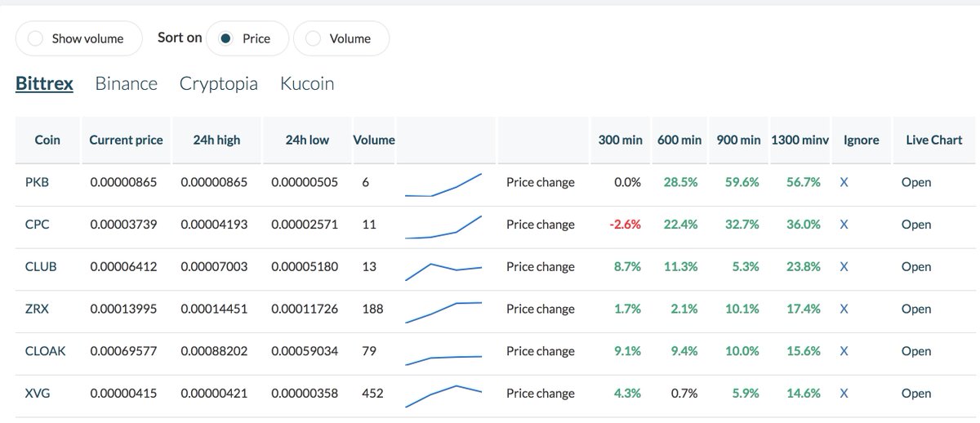Click XVG current price 0.00000415
The width and height of the screenshot is (980, 423).
tap(123, 394)
